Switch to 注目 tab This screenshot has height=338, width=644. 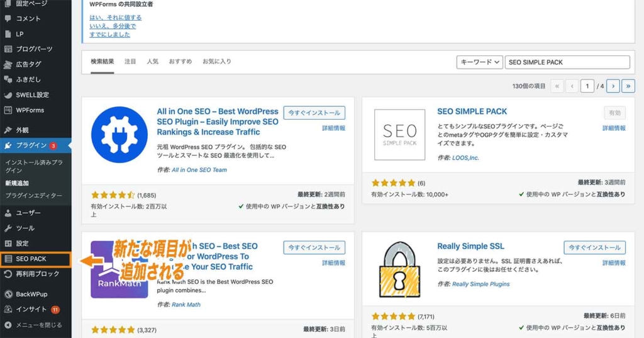[x=130, y=61]
